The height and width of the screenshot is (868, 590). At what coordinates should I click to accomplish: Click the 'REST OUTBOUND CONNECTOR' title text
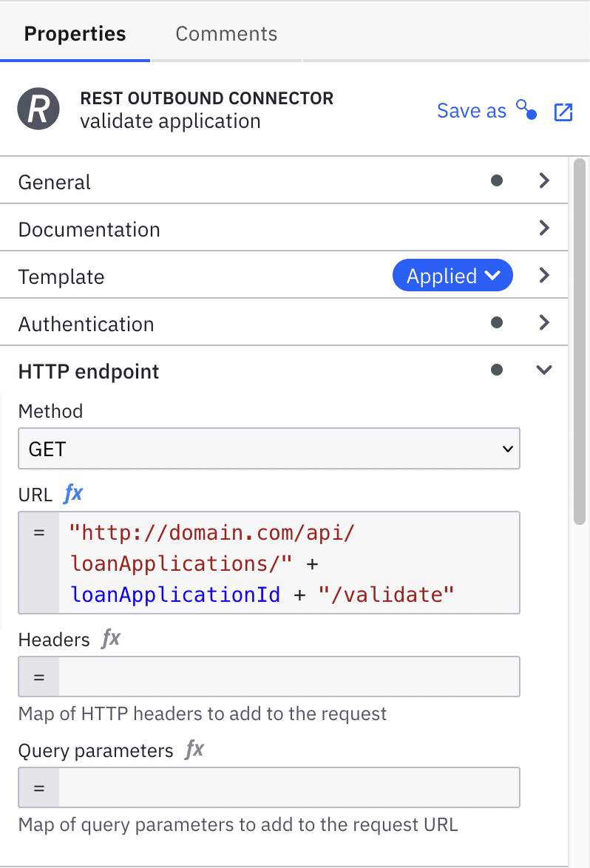click(206, 98)
